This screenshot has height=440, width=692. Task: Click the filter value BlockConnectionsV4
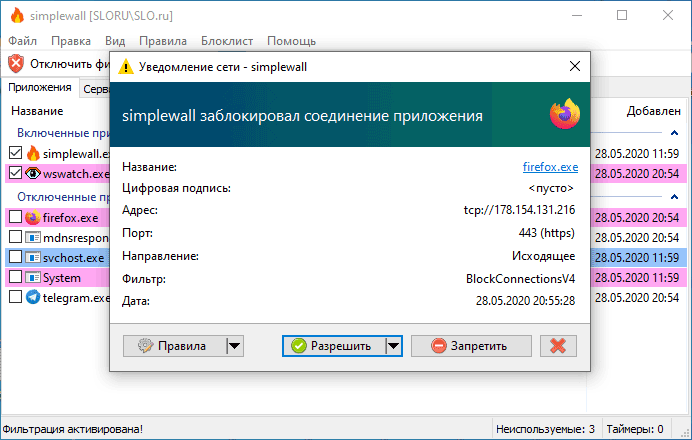tap(521, 279)
